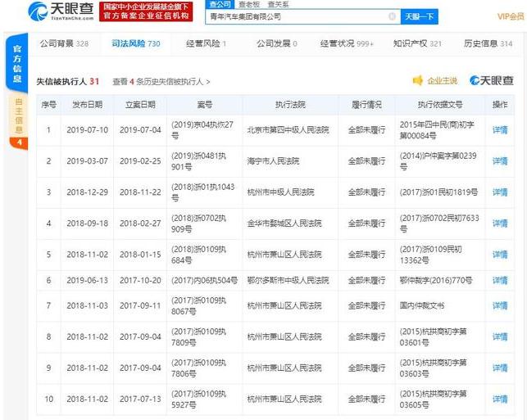Viewport: 527px width, 420px height.
Task: Click the 履行情况 column header
Action: click(x=366, y=105)
